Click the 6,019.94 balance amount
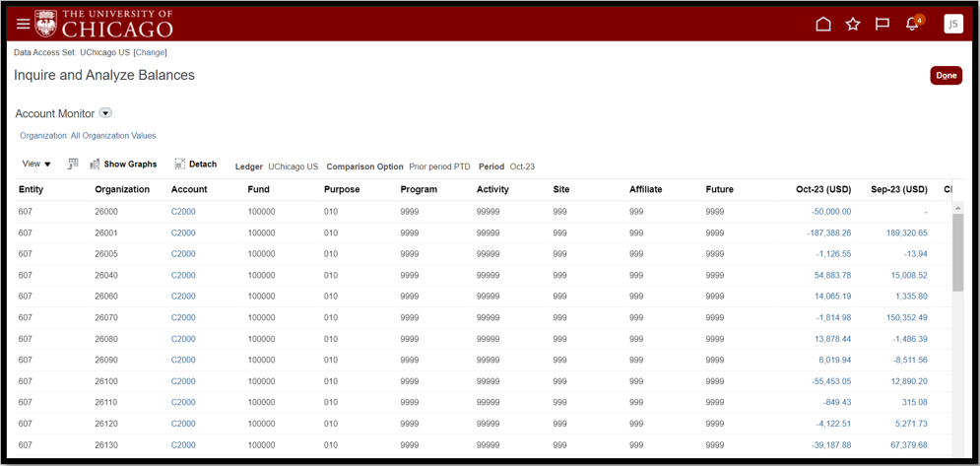Viewport: 980px width, 466px height. click(x=835, y=360)
